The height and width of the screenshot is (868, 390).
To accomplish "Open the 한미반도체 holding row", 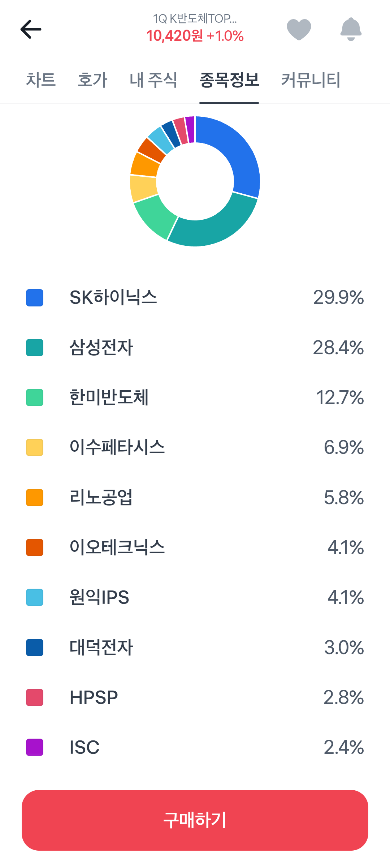I will [x=195, y=398].
